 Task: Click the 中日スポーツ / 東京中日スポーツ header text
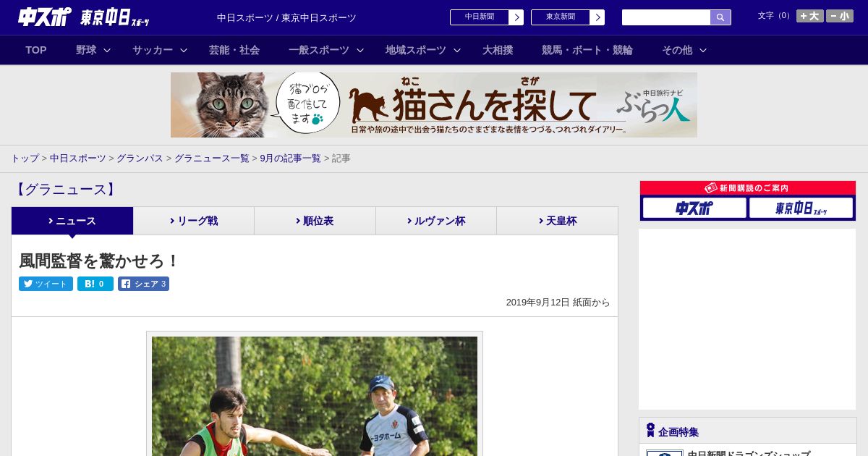(x=286, y=17)
